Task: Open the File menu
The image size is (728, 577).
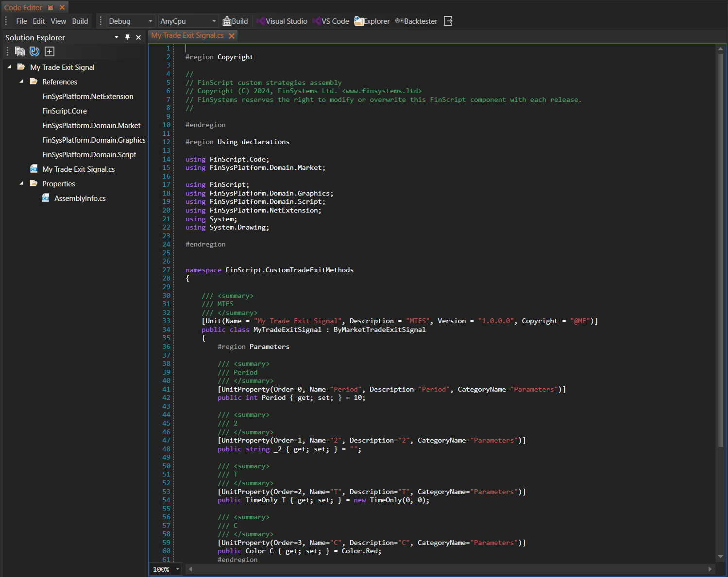Action: tap(21, 21)
